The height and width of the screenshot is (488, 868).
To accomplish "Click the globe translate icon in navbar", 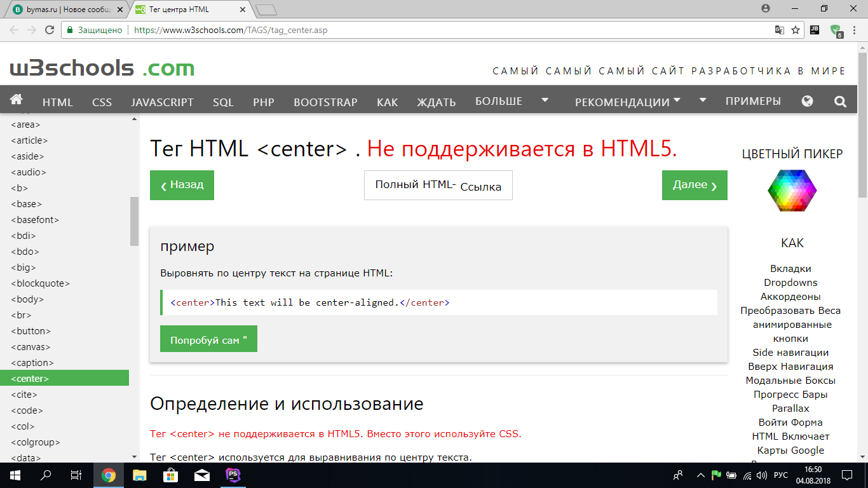I will [x=807, y=101].
